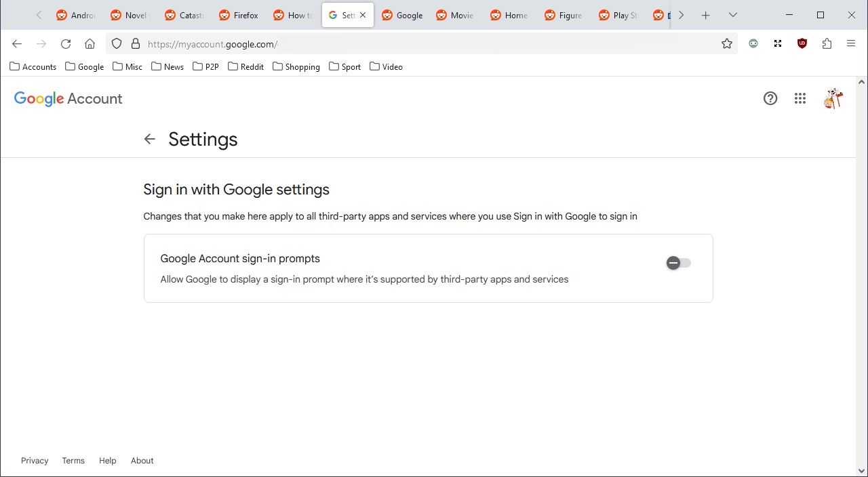Image resolution: width=868 pixels, height=477 pixels.
Task: Open the News bookmarks folder
Action: [167, 66]
